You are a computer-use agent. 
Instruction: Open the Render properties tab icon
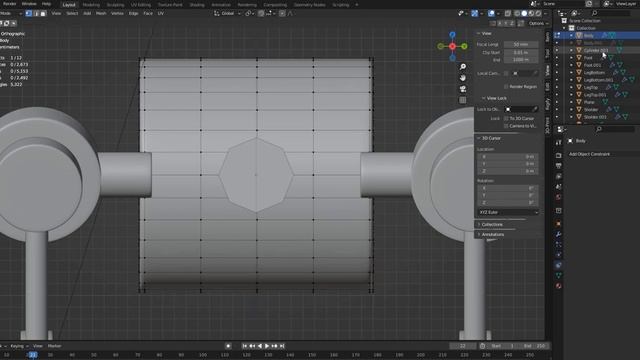pos(558,156)
